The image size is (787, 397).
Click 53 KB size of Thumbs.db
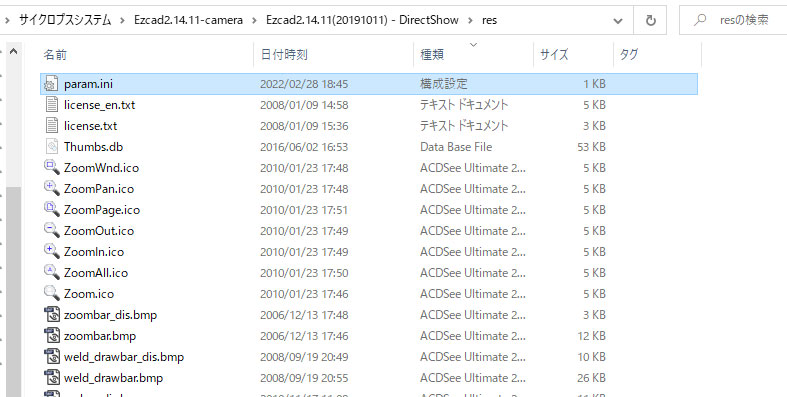(x=591, y=147)
